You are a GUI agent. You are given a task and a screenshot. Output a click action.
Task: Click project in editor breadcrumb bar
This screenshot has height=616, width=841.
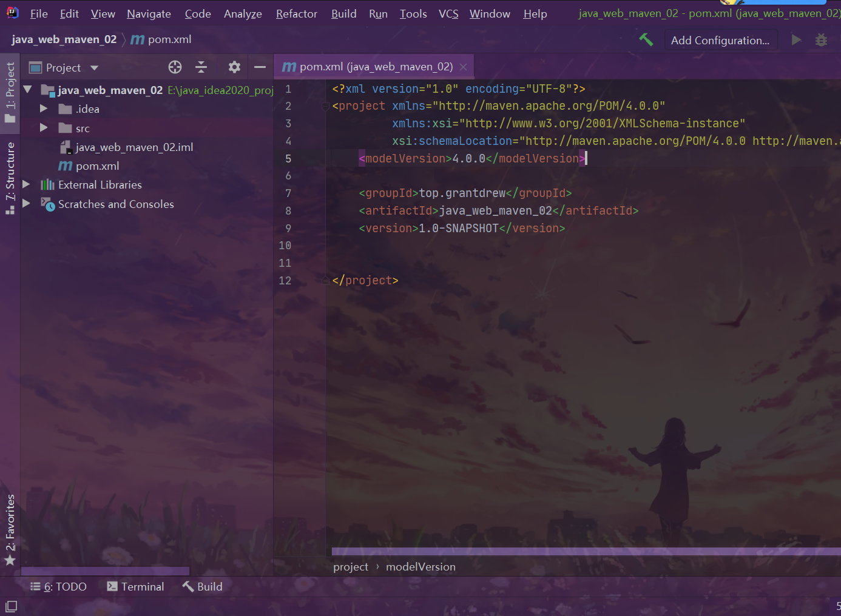351,567
